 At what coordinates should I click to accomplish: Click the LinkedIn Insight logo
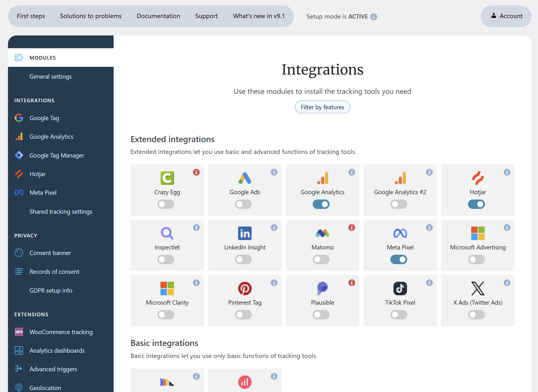(x=245, y=233)
